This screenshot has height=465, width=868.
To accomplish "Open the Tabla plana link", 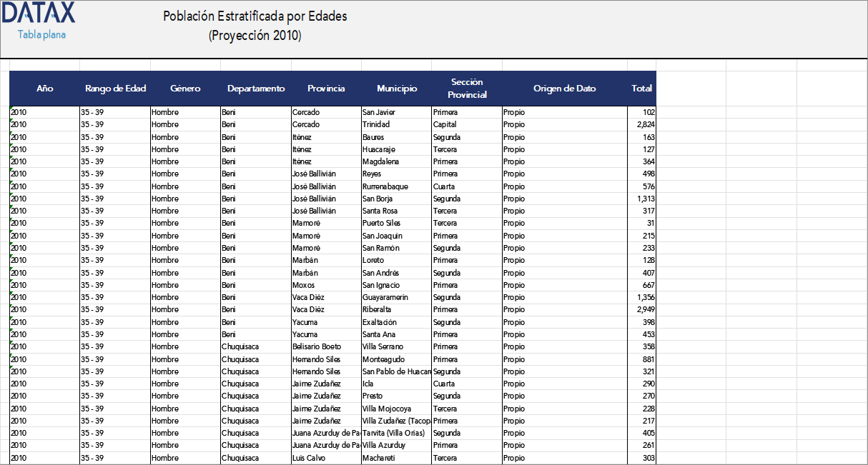I will coord(41,34).
